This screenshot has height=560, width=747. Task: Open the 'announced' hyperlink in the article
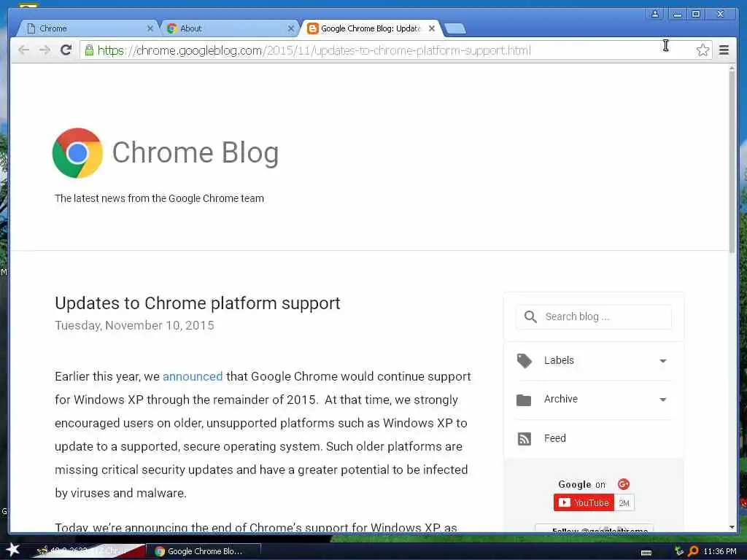[193, 377]
